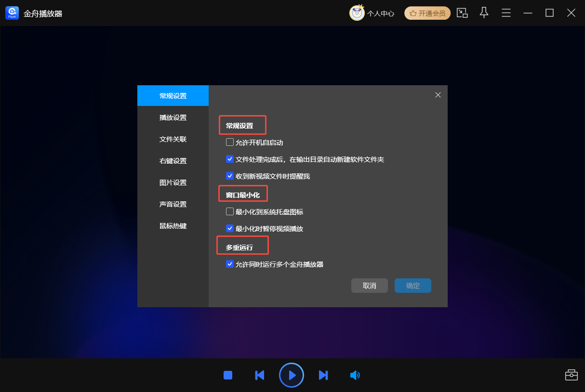Close the settings dialog
Screen dimensions: 585x392
pos(438,95)
